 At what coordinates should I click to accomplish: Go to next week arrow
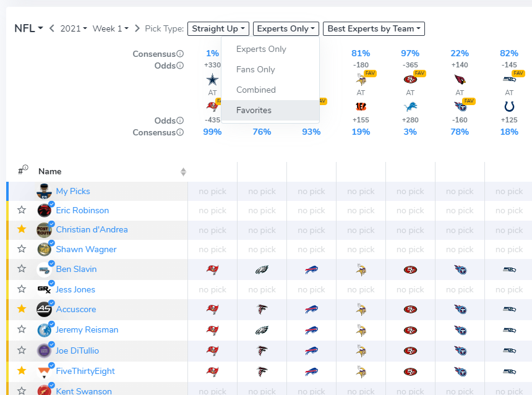coord(137,28)
